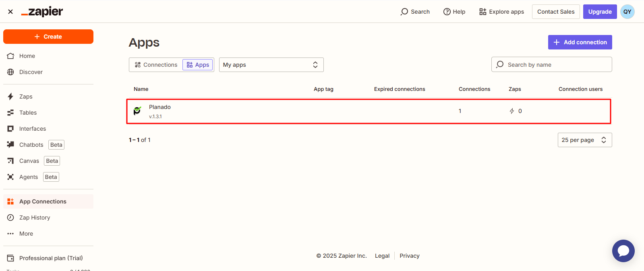Screen dimensions: 644x271
Task: Click the Expired connections column header
Action: 400,89
